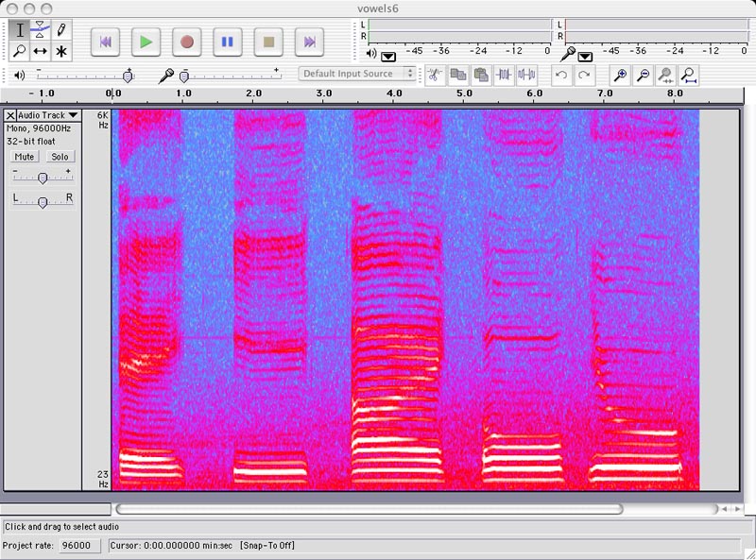Zoom out with the minus magnifier
Viewport: 756px width, 560px height.
pos(643,75)
